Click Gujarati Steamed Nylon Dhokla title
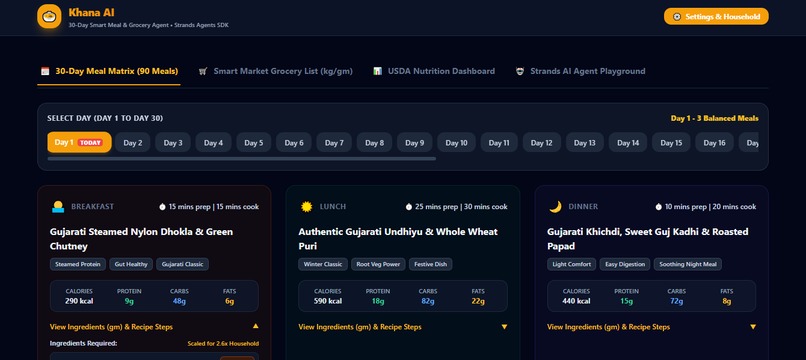The width and height of the screenshot is (806, 360). click(141, 239)
